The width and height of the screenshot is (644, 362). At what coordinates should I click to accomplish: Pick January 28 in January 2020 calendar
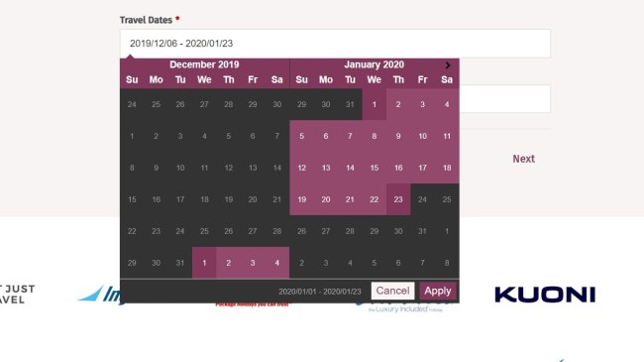point(350,231)
